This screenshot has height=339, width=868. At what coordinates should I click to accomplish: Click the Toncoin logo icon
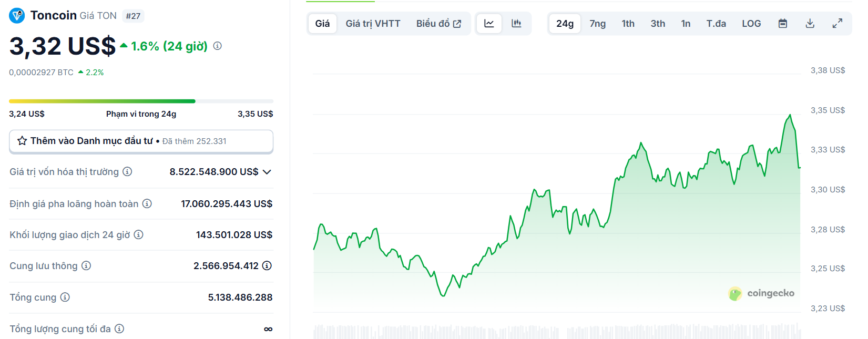[x=17, y=16]
